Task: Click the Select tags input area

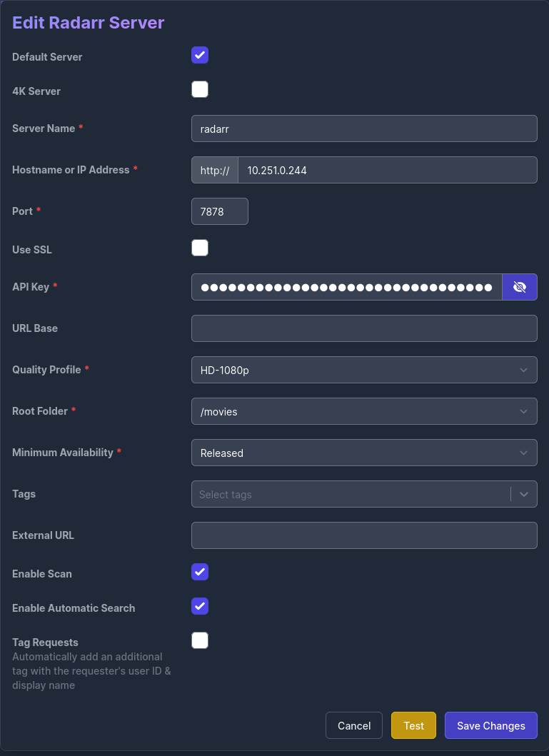Action: [x=351, y=494]
